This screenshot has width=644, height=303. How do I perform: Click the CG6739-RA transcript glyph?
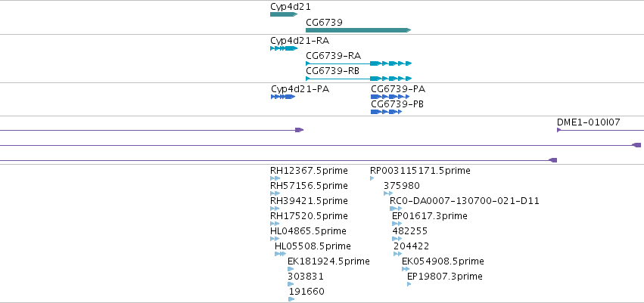point(359,63)
